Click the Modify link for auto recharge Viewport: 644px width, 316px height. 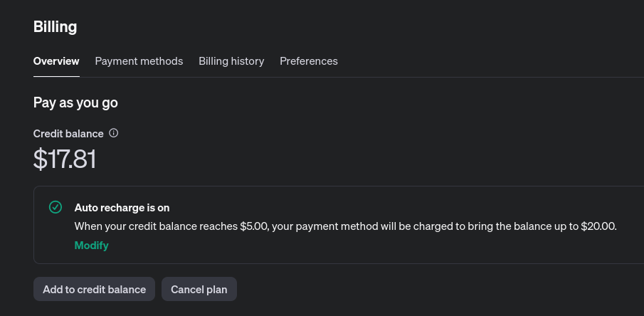point(91,246)
